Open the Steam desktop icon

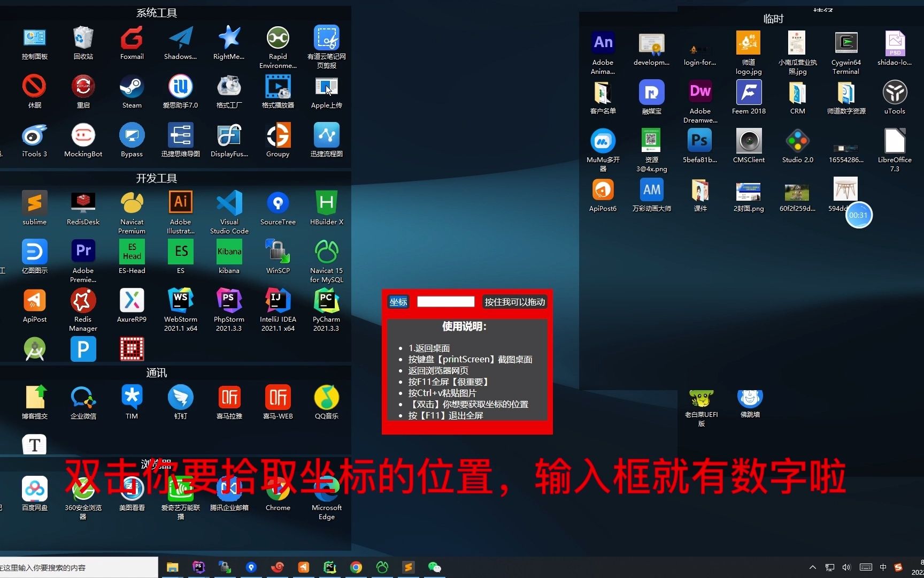132,92
